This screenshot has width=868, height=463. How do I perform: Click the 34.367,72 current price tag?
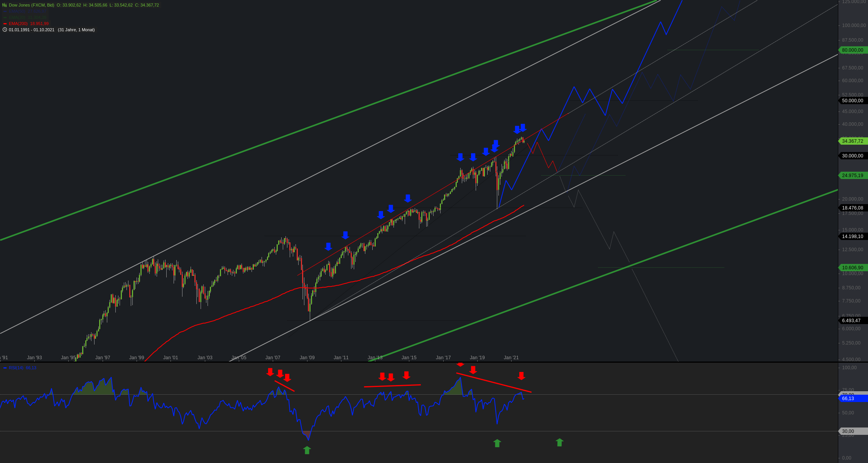(853, 141)
